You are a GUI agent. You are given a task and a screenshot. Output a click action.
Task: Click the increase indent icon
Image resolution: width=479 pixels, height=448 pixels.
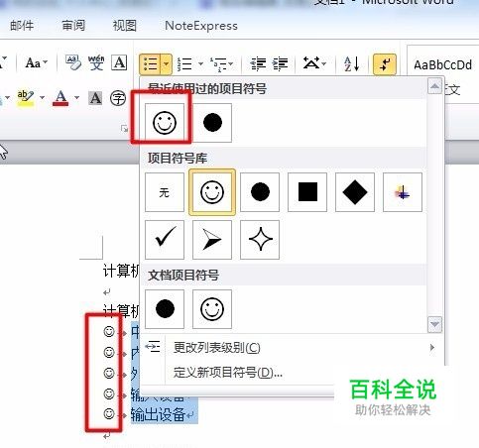tap(281, 63)
